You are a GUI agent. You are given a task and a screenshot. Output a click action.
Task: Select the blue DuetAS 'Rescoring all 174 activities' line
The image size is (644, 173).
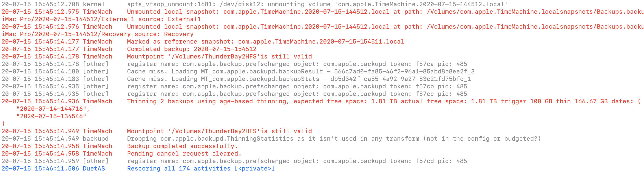(201, 169)
